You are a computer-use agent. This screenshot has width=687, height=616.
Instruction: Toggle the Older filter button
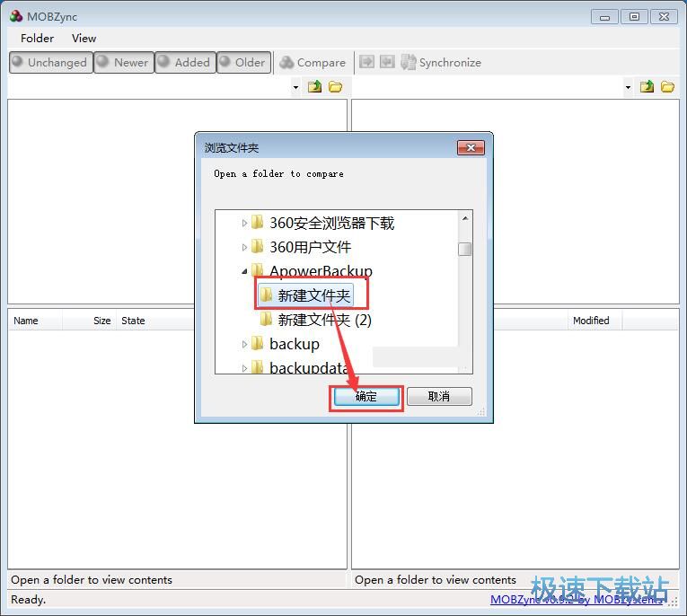(243, 62)
